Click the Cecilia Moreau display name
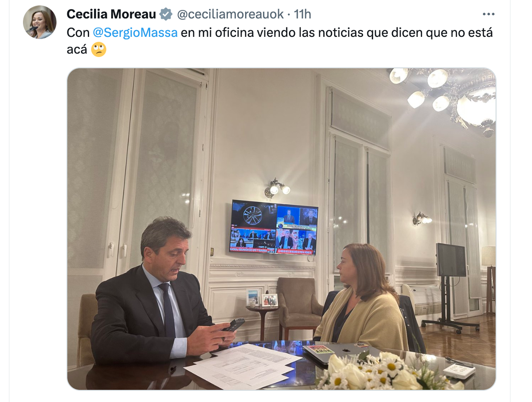 (111, 14)
